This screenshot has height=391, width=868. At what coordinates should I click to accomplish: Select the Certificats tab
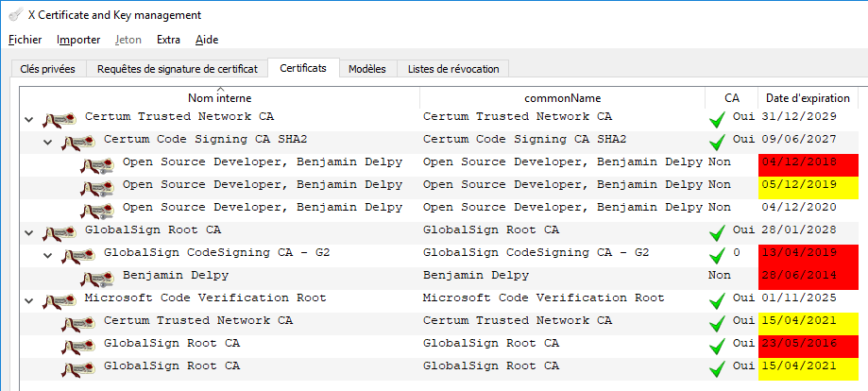(x=303, y=68)
